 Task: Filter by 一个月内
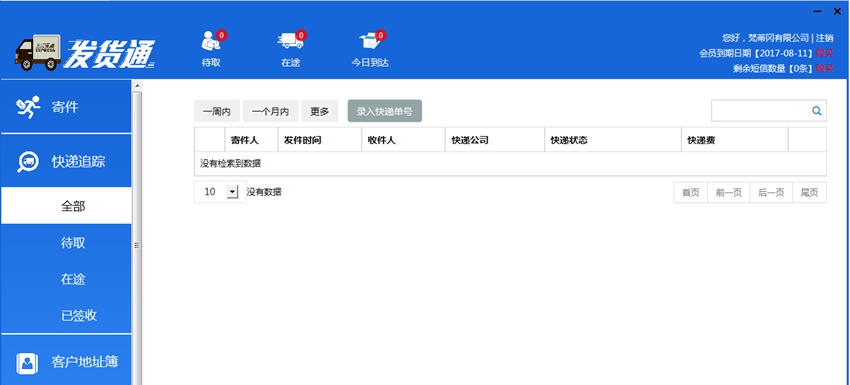[x=271, y=111]
